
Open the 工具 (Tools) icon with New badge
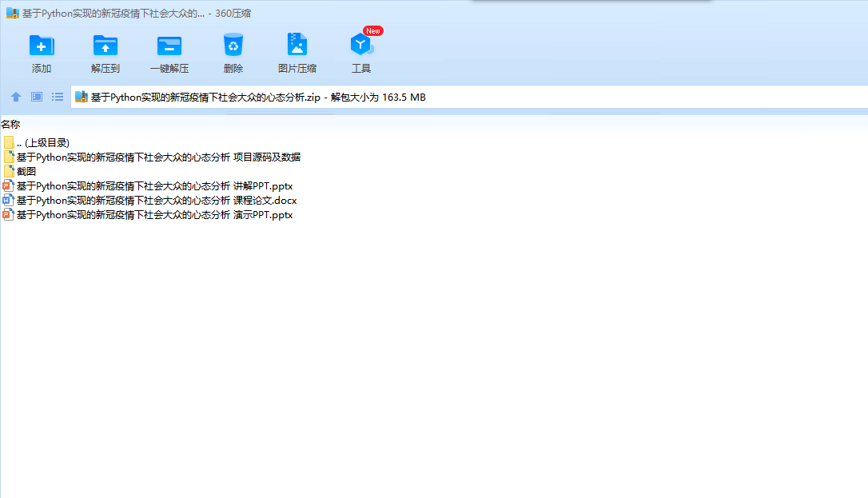point(361,45)
